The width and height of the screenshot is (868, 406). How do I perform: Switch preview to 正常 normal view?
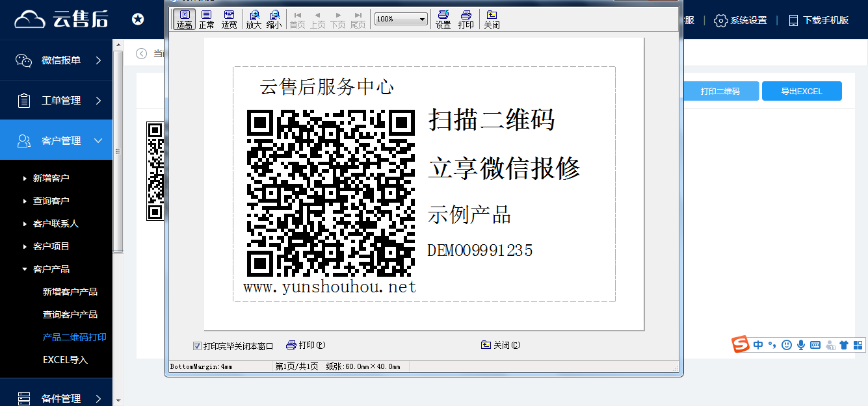pos(207,19)
